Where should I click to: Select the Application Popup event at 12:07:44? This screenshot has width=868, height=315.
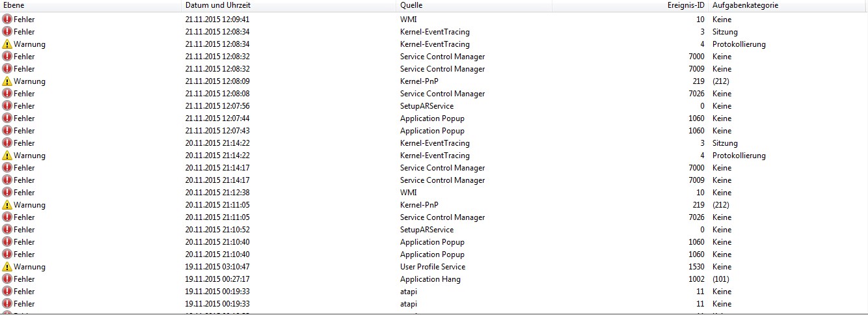click(434, 118)
